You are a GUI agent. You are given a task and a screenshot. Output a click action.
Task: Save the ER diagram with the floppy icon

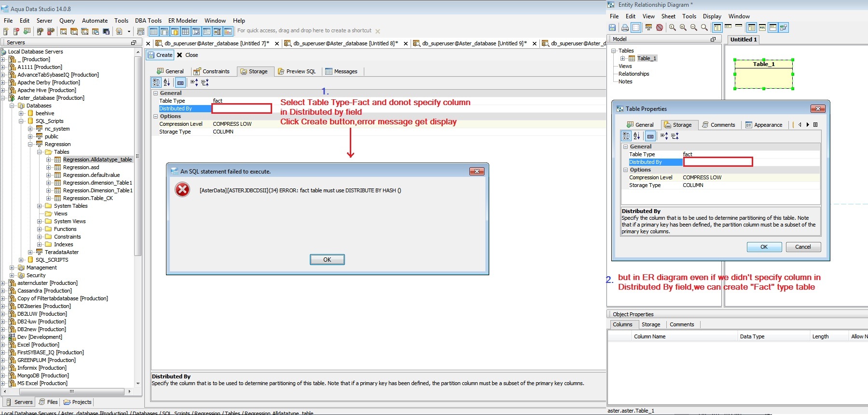pyautogui.click(x=612, y=27)
